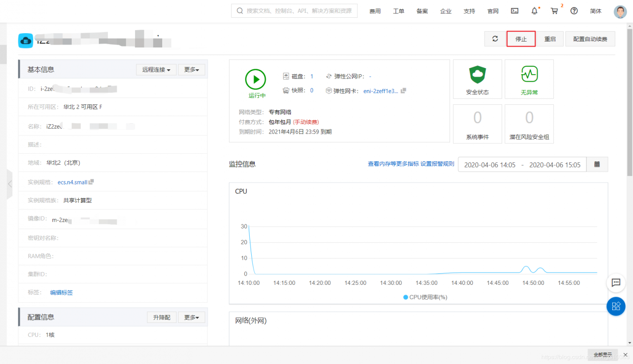Open the 官网 menu

493,11
